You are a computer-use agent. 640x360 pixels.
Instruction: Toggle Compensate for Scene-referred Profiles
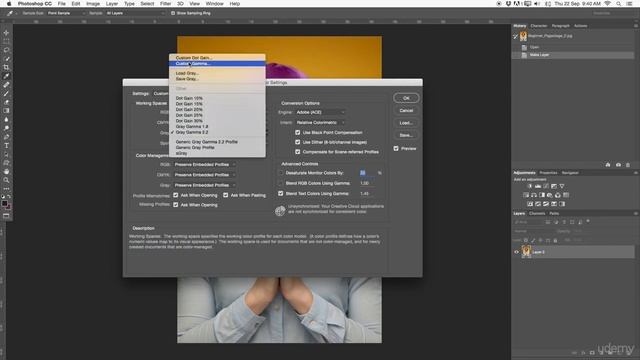click(298, 152)
